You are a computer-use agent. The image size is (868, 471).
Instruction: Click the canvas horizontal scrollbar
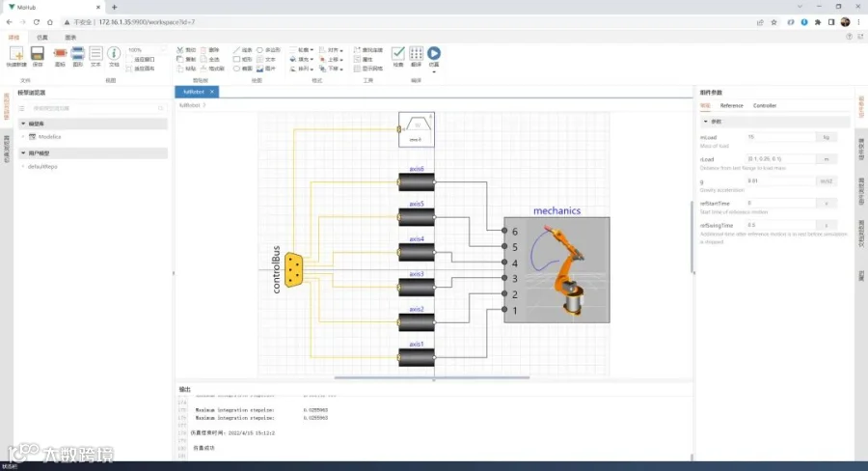432,378
